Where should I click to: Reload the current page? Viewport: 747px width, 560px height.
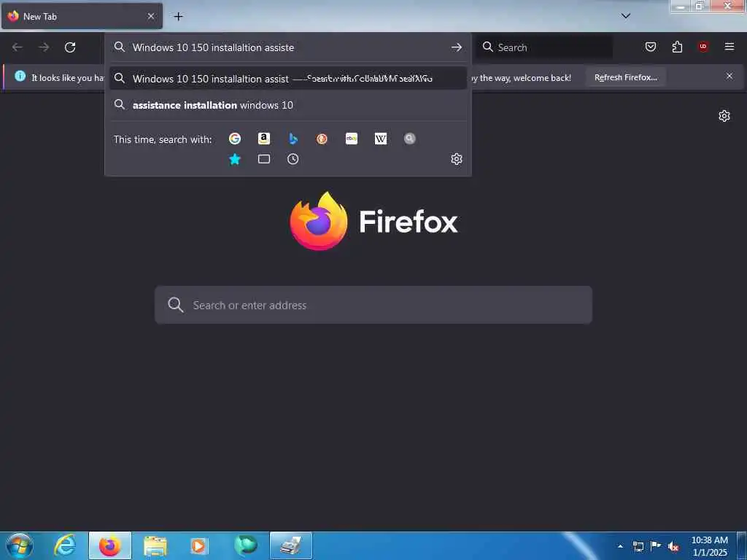tap(70, 47)
